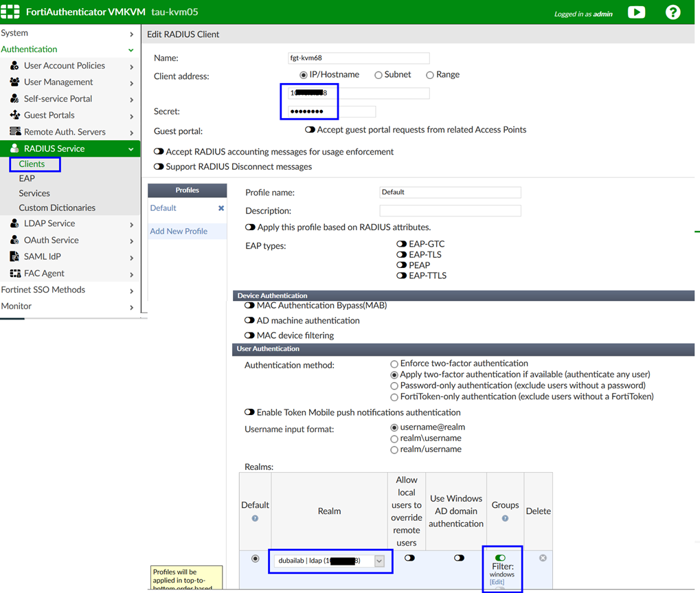Select FortiToken-only authentication option
Image resolution: width=700 pixels, height=593 pixels.
click(x=394, y=397)
